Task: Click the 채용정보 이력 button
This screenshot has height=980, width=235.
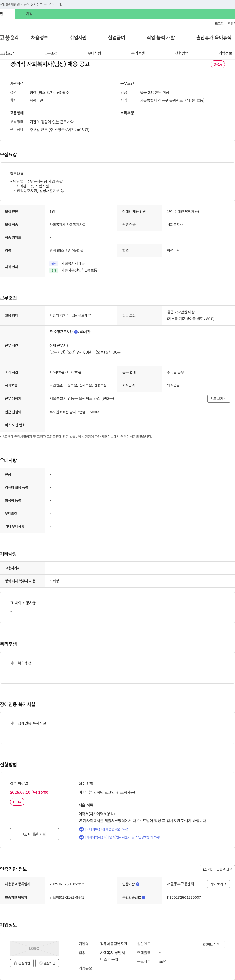Action: point(210,944)
